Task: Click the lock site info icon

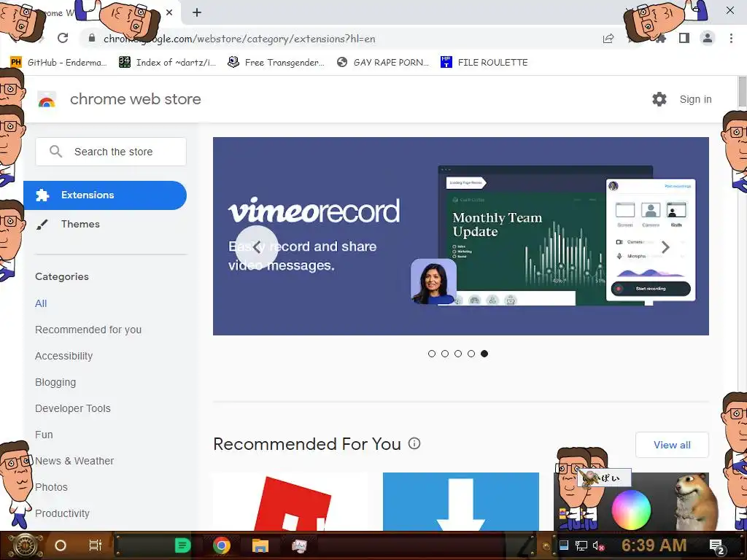Action: [x=92, y=38]
